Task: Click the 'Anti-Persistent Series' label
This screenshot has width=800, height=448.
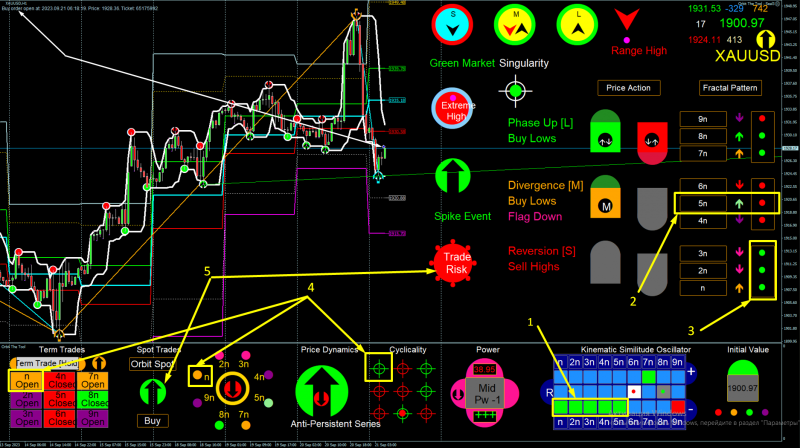Action: click(335, 424)
